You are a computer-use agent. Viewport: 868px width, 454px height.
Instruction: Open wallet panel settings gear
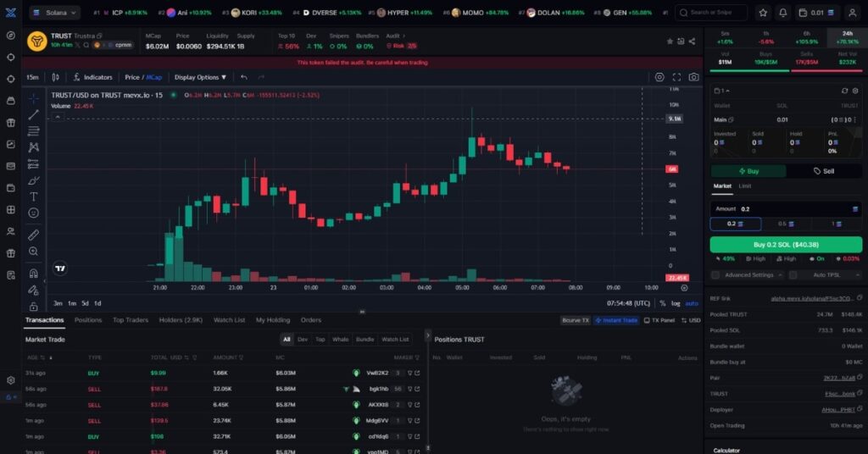click(855, 91)
